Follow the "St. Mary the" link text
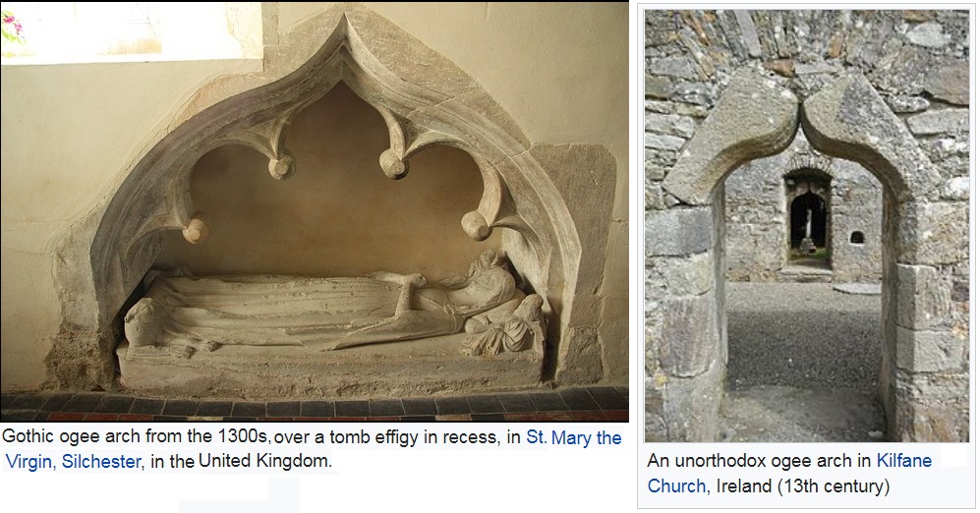The width and height of the screenshot is (980, 513). point(574,437)
